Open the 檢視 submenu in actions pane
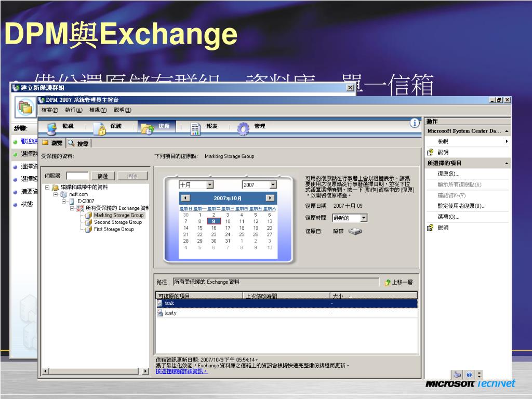Screen dimensions: 532x399 468,141
